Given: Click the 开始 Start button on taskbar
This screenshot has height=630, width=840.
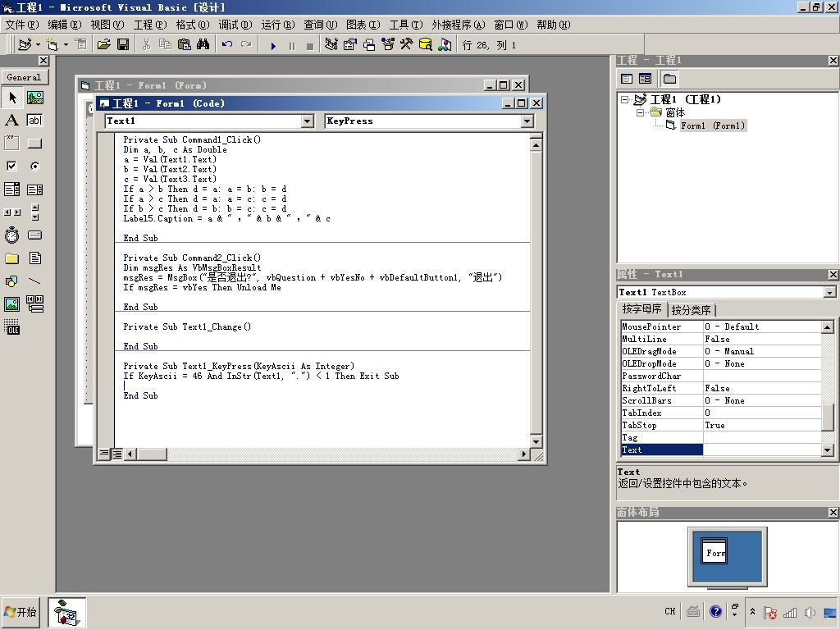Looking at the screenshot, I should (x=21, y=611).
